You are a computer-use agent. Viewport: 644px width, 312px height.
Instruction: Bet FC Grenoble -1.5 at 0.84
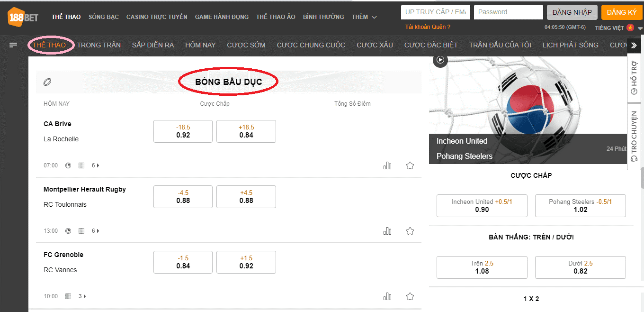(x=183, y=262)
